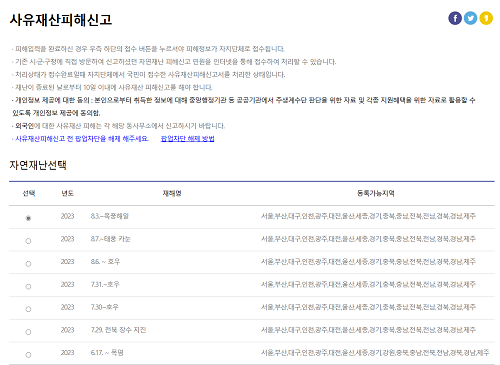Click disaster name 7.29. 전북 장수 지진
Viewport: 500px width, 365px height.
[x=118, y=330]
